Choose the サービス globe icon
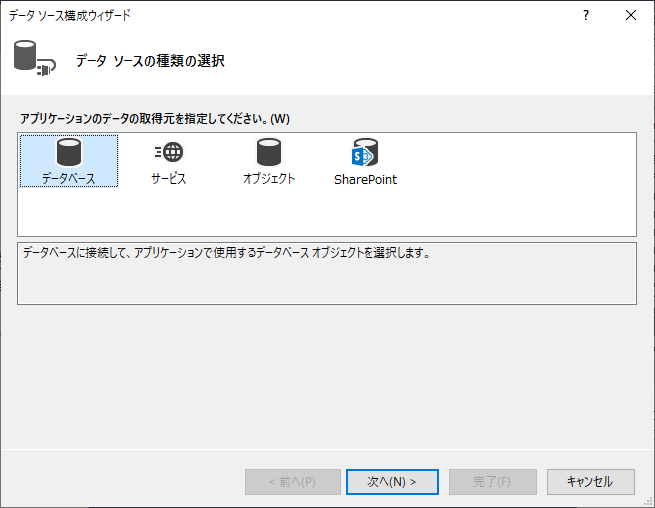Image resolution: width=655 pixels, height=508 pixels. [169, 153]
